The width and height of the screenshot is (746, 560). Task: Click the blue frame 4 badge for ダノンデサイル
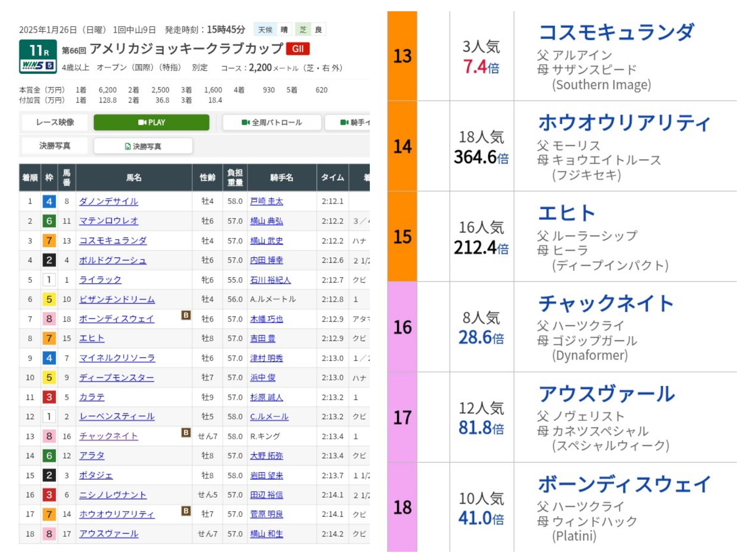(49, 201)
